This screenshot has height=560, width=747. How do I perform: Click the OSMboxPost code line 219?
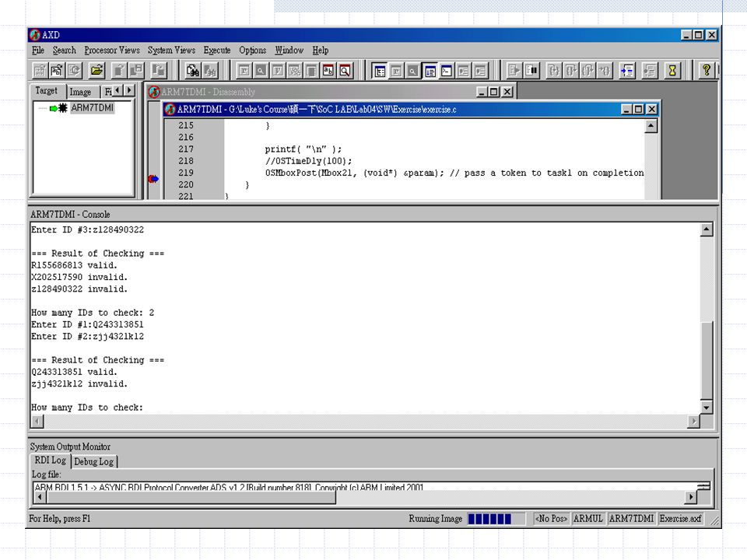[x=454, y=173]
